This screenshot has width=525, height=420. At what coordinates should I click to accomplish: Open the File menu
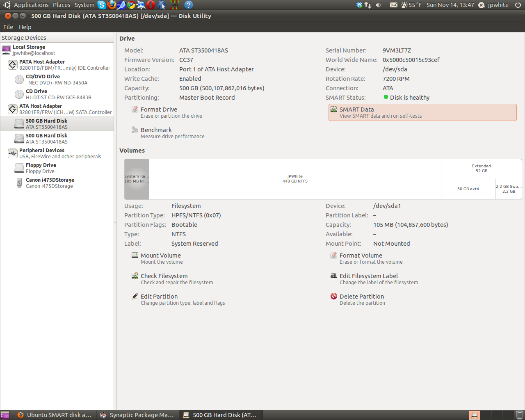(x=8, y=27)
